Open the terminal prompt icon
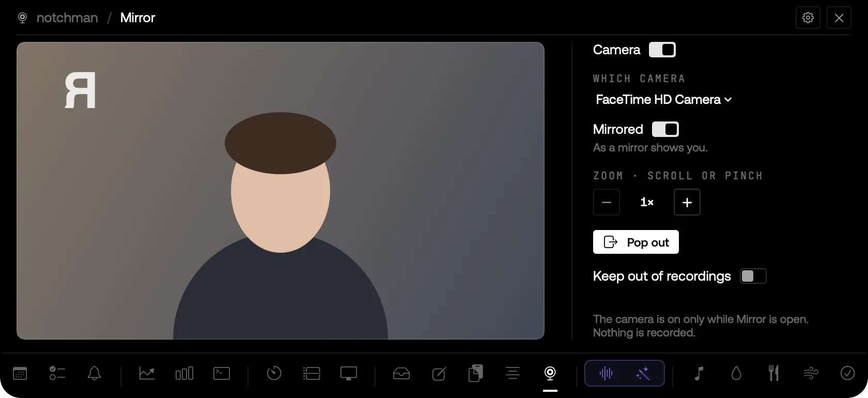This screenshot has height=398, width=868. pos(222,373)
